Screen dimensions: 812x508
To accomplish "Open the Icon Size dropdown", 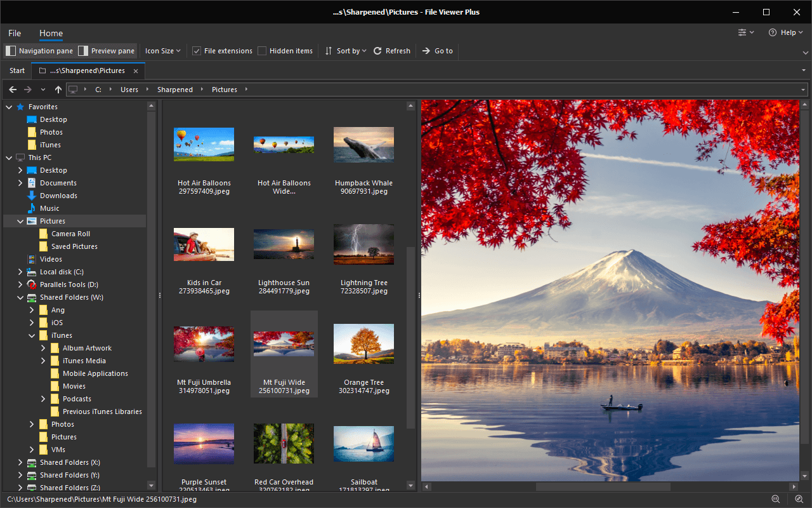I will pyautogui.click(x=163, y=51).
